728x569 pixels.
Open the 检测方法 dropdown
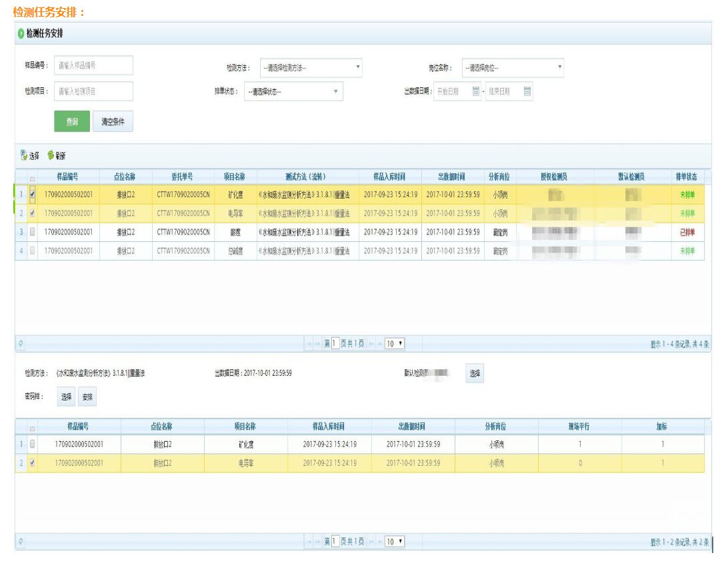(x=311, y=67)
